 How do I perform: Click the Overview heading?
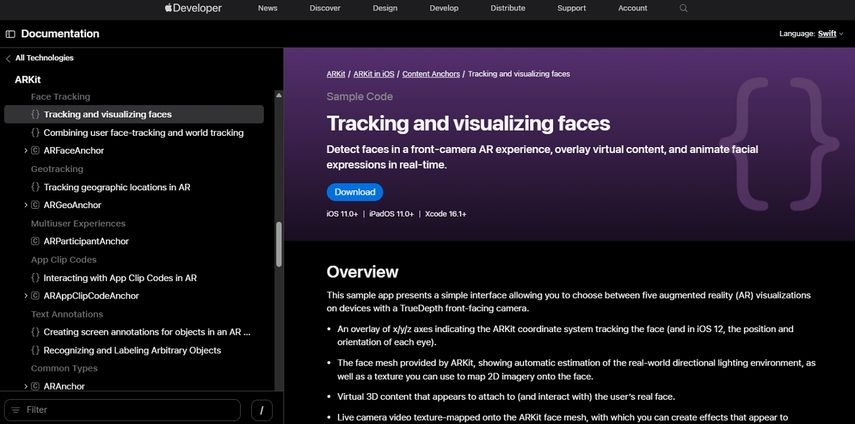(x=363, y=272)
